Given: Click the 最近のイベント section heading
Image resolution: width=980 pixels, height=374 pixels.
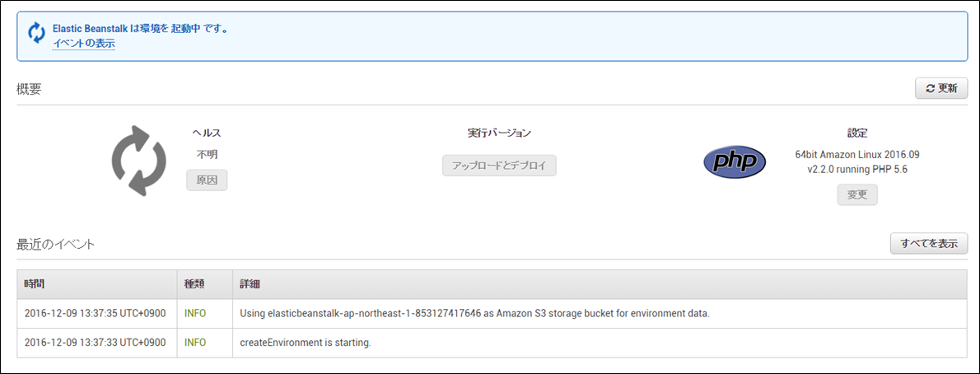Looking at the screenshot, I should point(56,244).
